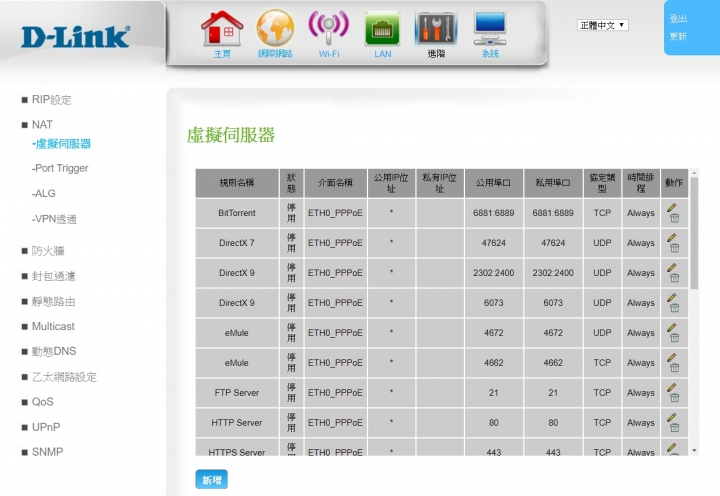Select the NAT sidebar section
The height and width of the screenshot is (496, 720).
pyautogui.click(x=42, y=125)
